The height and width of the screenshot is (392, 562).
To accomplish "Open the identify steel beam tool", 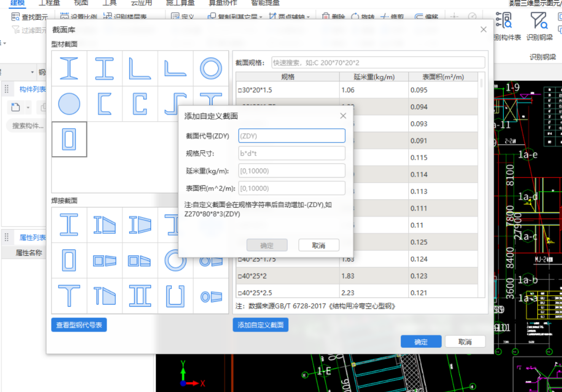I will click(539, 26).
